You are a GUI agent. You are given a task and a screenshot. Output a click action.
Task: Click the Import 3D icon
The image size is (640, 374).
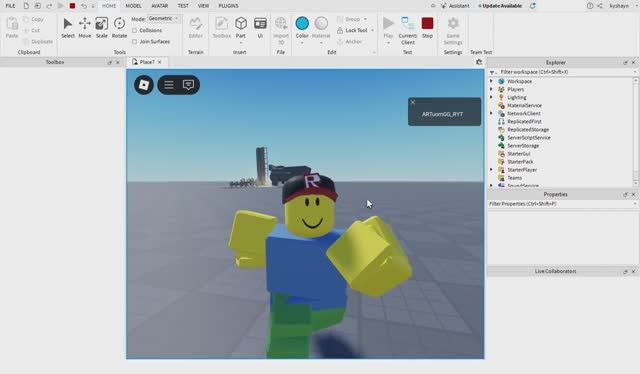coord(281,24)
